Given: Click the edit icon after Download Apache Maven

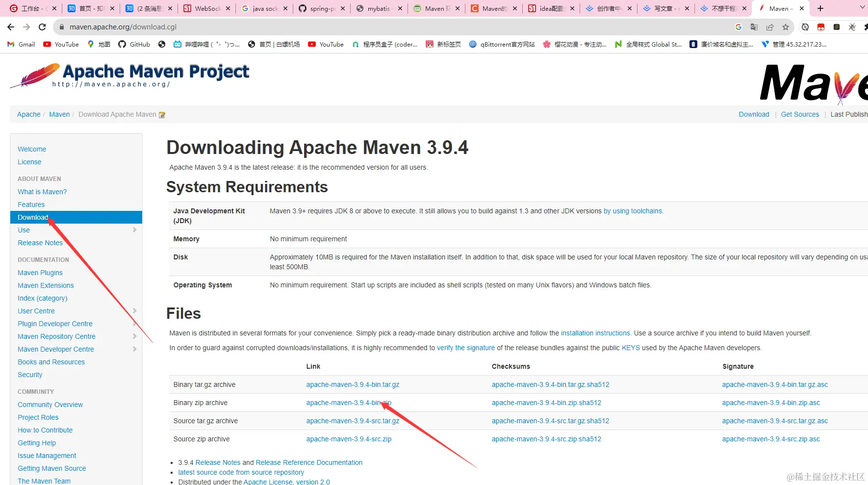Looking at the screenshot, I should (162, 115).
